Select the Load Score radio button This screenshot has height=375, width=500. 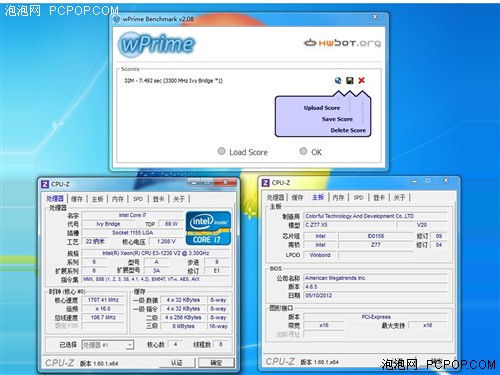pos(221,151)
